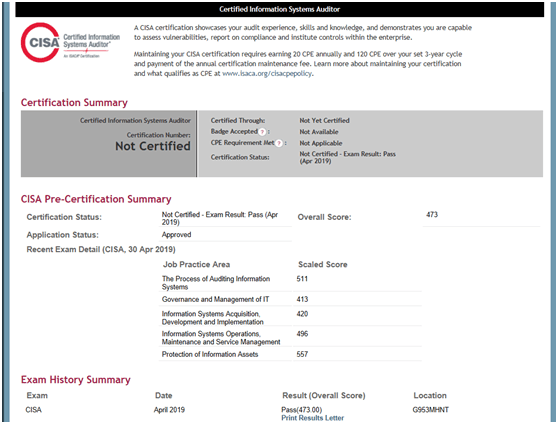Click the location code G953MHNT
558x424 pixels.
(x=431, y=410)
